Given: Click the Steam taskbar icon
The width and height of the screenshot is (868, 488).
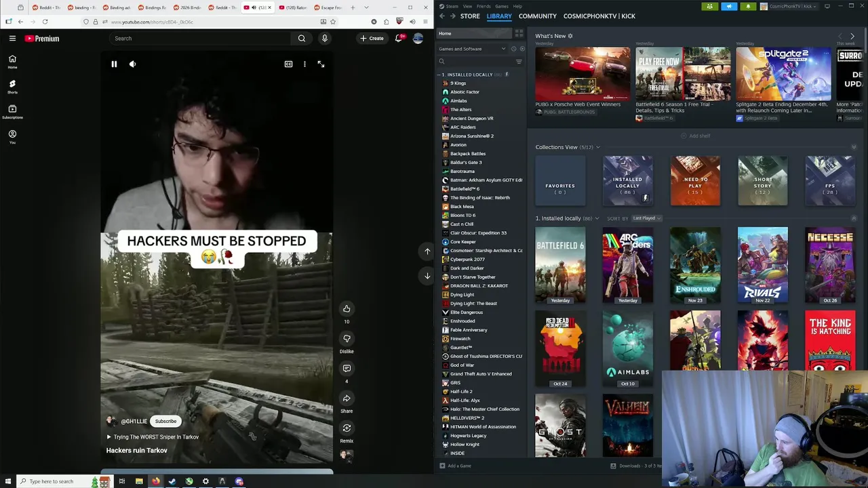Looking at the screenshot, I should [x=172, y=481].
